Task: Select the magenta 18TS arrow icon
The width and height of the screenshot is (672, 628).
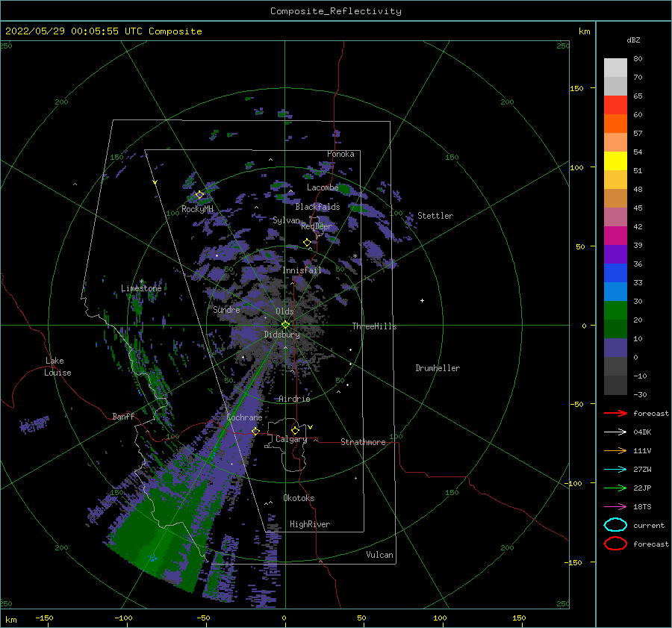Action: coord(615,506)
